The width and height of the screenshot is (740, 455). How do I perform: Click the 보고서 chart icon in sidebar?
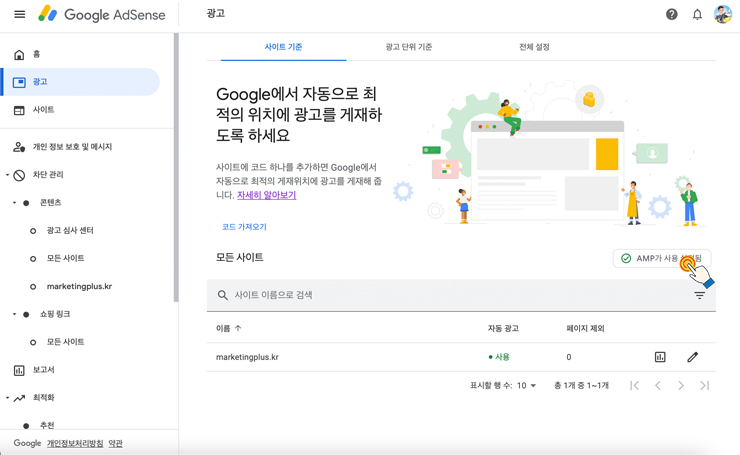[x=19, y=371]
